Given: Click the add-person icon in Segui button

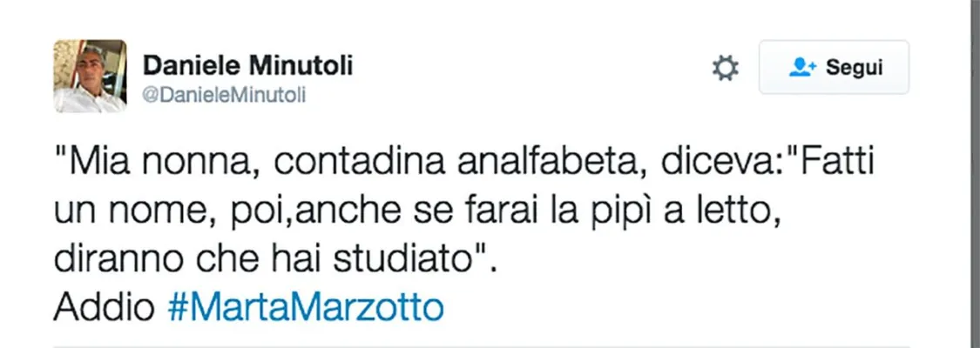Looking at the screenshot, I should pos(802,67).
